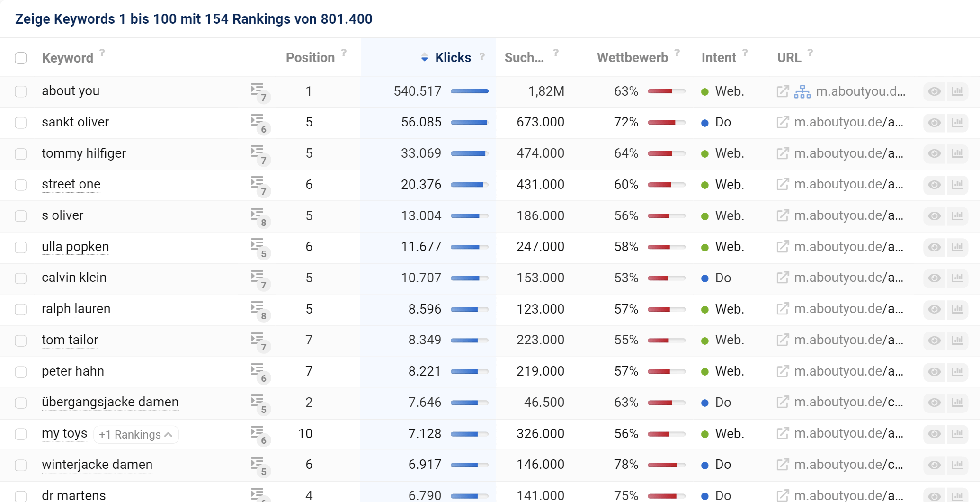Open keyword link tommy hilfiger
Viewport: 980px width, 502px height.
click(84, 153)
